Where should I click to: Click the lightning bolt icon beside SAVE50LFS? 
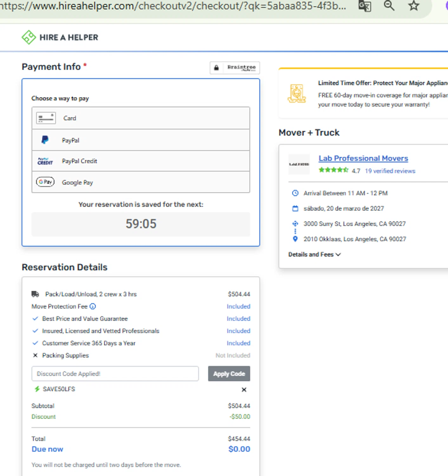coord(37,389)
